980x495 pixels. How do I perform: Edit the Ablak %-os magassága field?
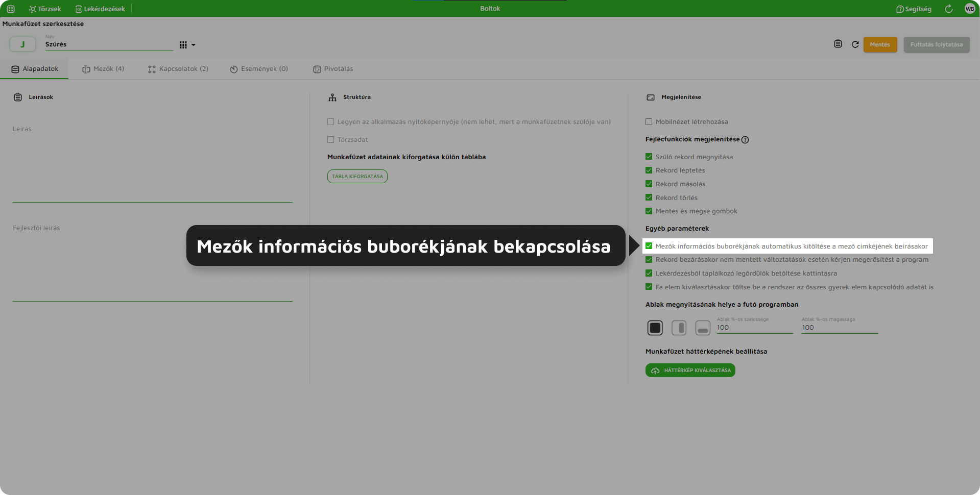click(x=840, y=328)
